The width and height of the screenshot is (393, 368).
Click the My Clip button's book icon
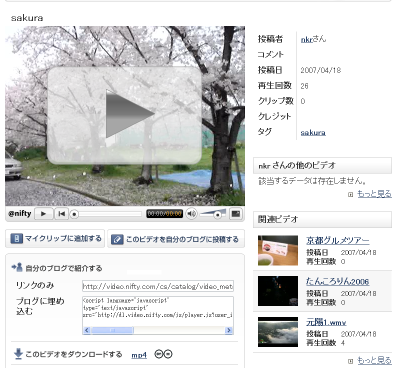(17, 239)
